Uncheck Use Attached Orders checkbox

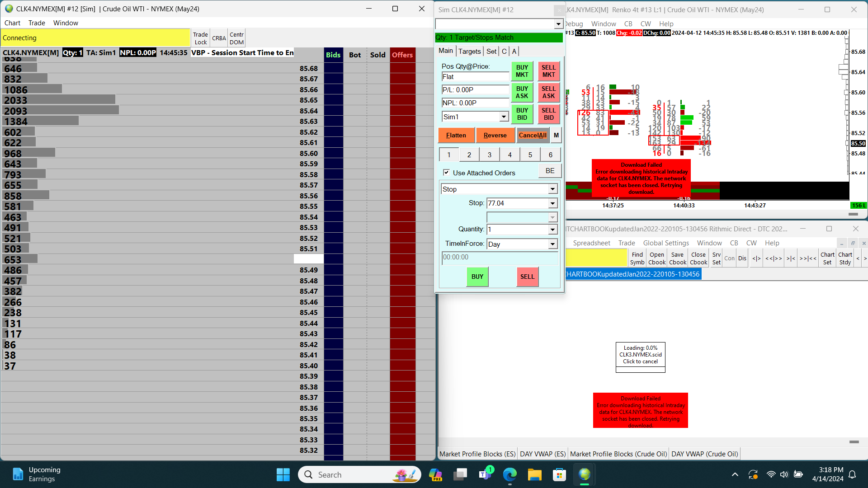coord(446,173)
